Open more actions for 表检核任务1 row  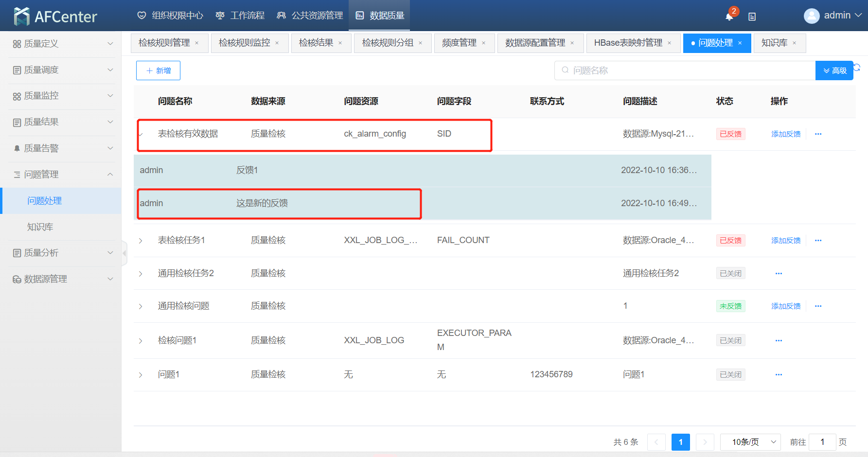coord(818,241)
